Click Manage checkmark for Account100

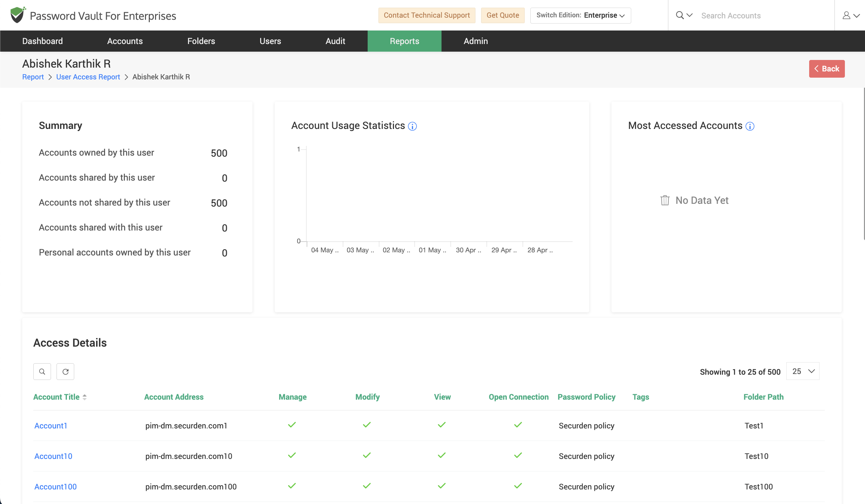click(x=292, y=486)
